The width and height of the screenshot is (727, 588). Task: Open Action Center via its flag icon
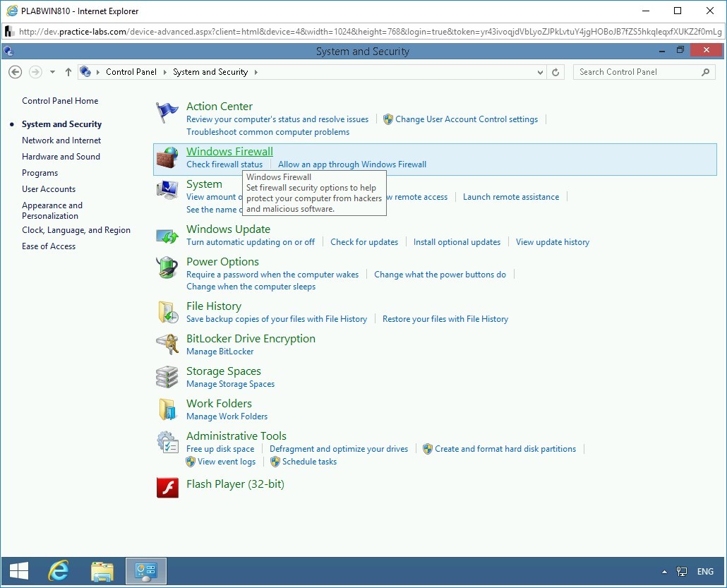[167, 112]
